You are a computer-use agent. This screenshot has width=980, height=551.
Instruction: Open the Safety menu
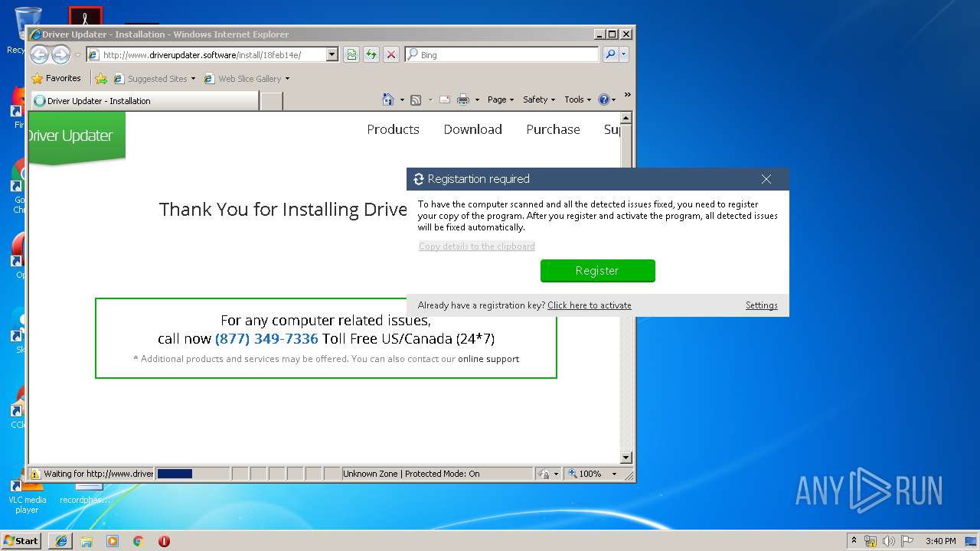click(539, 99)
